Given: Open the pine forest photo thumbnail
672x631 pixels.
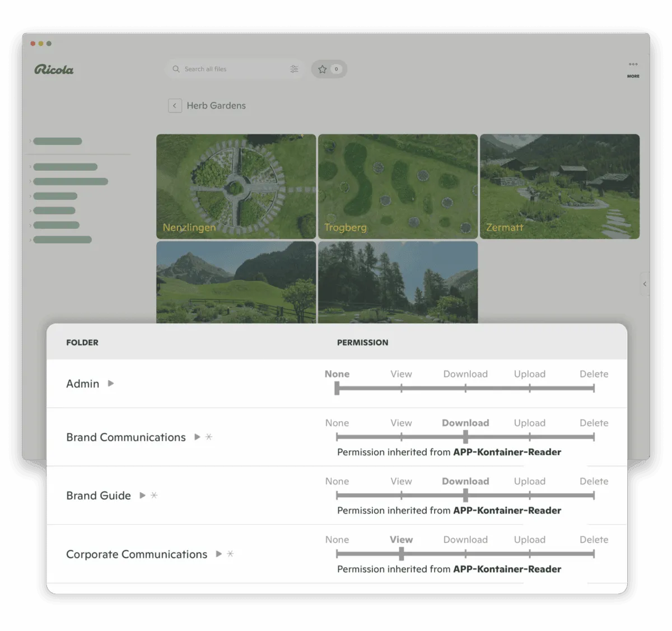Looking at the screenshot, I should point(398,282).
